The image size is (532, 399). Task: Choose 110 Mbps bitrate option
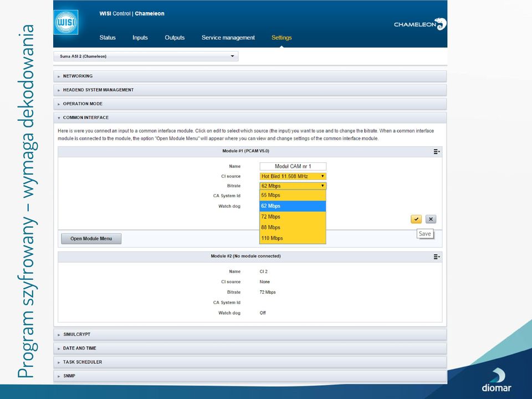293,238
